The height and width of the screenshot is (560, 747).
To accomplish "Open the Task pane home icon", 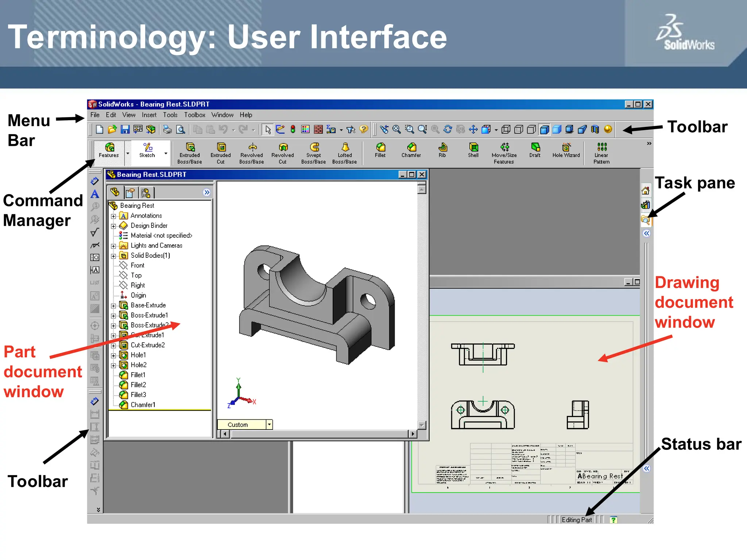I will click(646, 190).
